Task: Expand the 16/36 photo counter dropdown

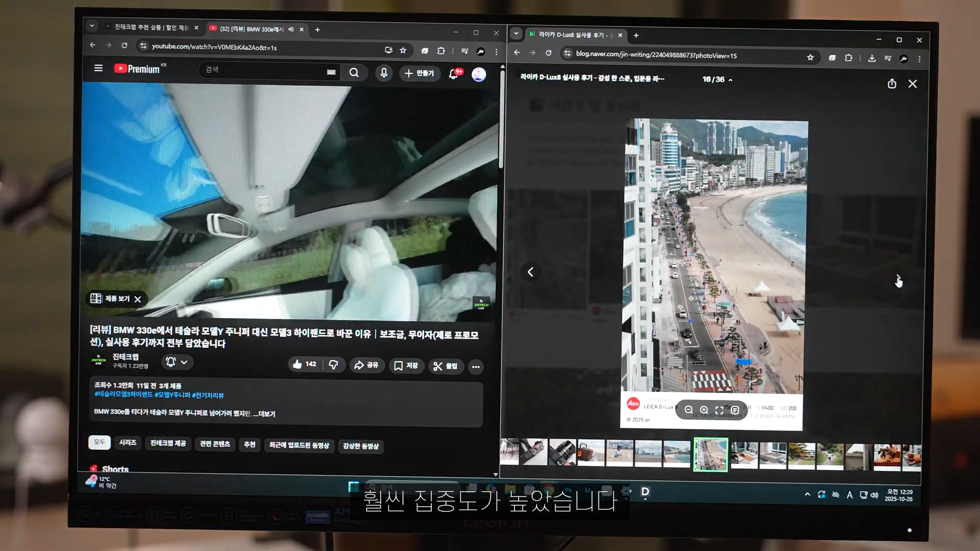Action: point(717,80)
